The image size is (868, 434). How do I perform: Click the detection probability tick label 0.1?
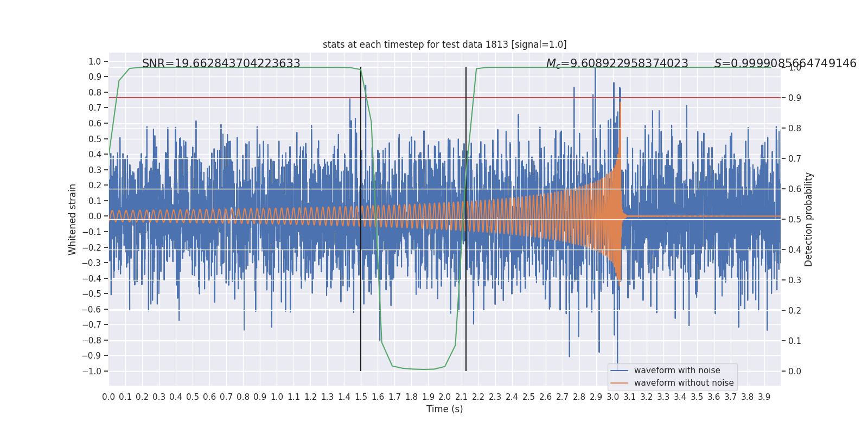795,341
